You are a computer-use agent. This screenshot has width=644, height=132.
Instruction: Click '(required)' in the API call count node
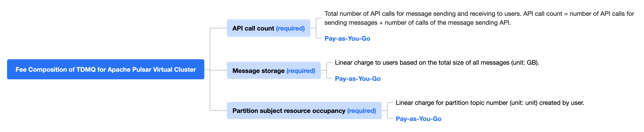point(290,28)
